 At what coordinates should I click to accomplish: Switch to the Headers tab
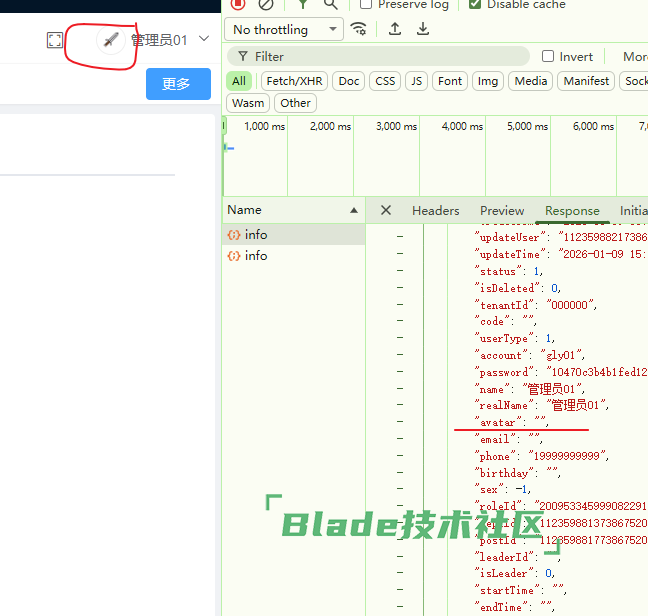435,210
